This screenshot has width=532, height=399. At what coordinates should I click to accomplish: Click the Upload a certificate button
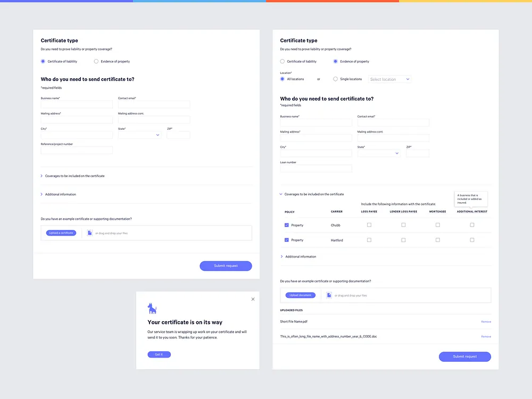(x=60, y=232)
